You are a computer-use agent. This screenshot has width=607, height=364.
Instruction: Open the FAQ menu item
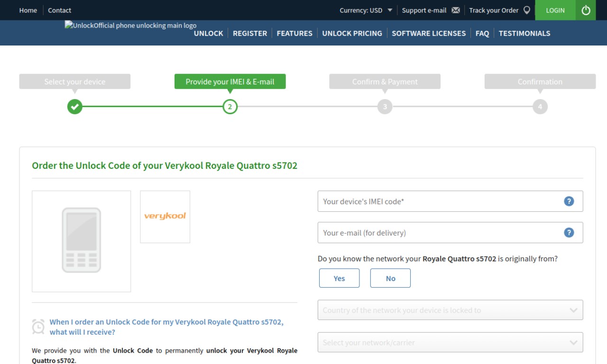482,33
